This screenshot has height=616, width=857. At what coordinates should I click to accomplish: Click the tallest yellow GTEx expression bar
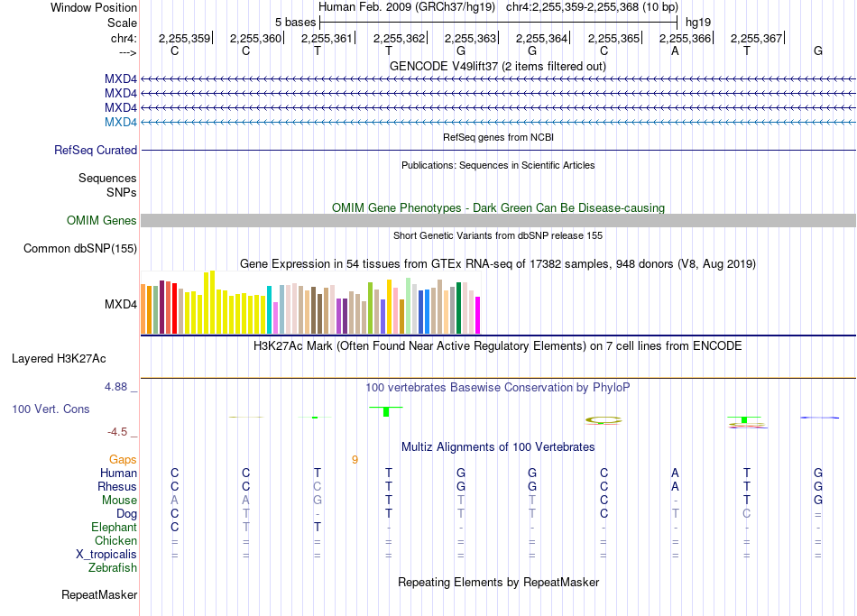pos(213,302)
